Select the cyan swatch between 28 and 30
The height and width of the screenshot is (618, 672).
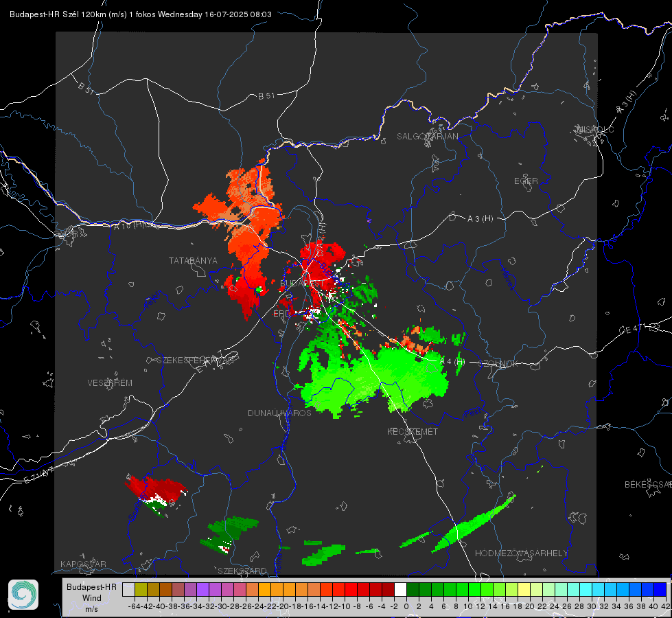click(586, 589)
